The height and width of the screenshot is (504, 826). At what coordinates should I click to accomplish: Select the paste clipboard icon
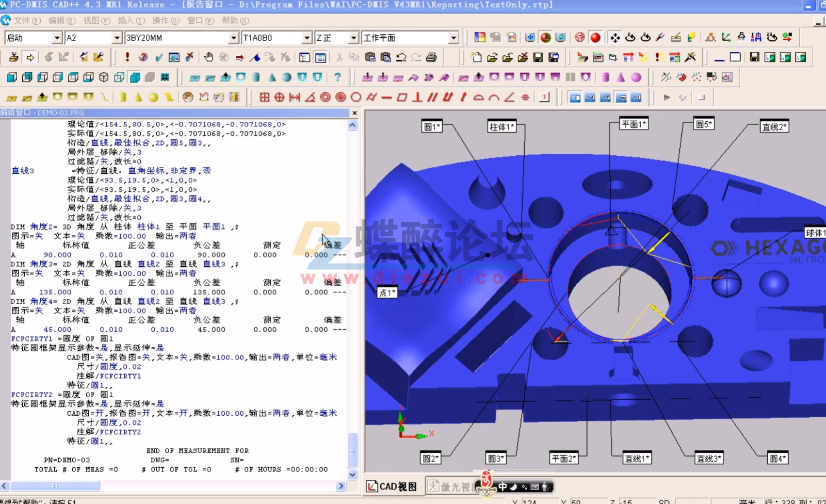pyautogui.click(x=370, y=57)
